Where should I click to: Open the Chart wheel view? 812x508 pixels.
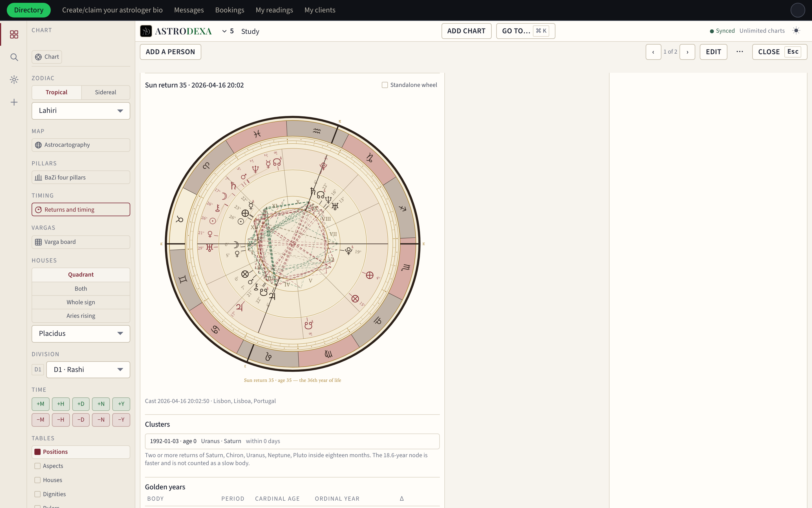click(x=47, y=57)
